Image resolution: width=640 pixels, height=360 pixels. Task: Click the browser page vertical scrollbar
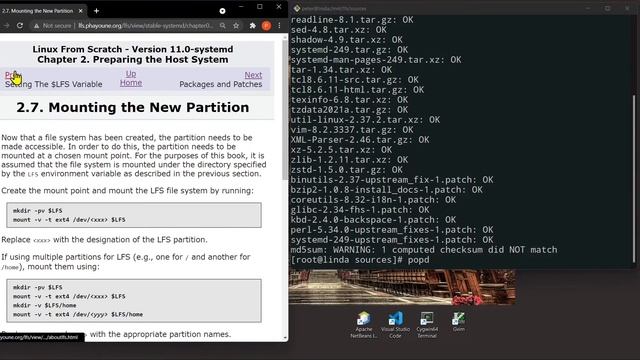285,110
